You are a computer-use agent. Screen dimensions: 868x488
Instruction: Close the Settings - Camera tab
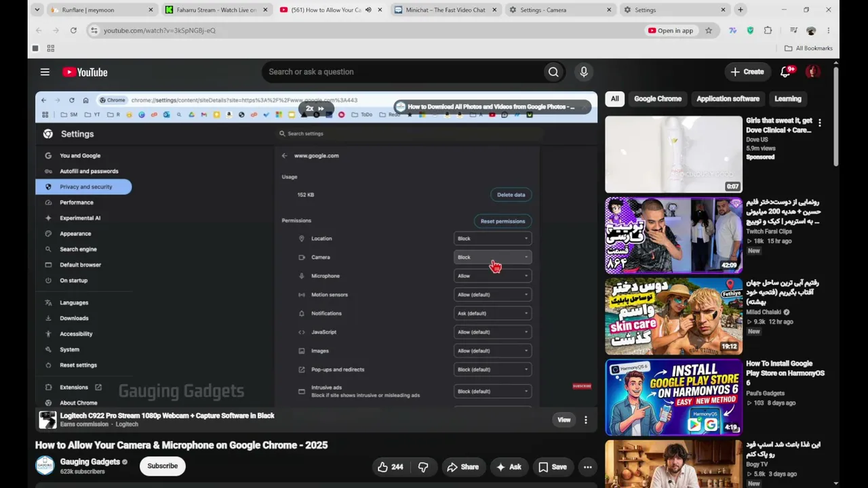(609, 10)
